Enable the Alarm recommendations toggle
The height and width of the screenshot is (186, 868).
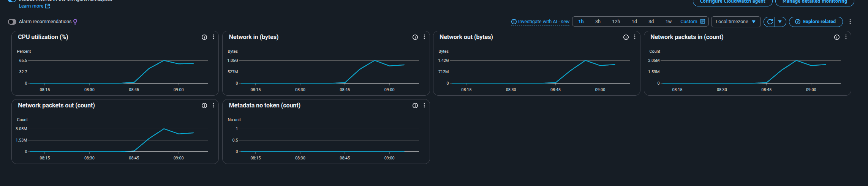pos(12,22)
